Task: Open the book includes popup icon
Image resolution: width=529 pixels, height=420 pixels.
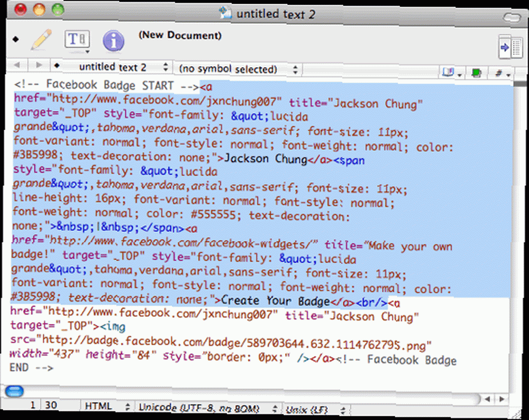Action: point(452,72)
